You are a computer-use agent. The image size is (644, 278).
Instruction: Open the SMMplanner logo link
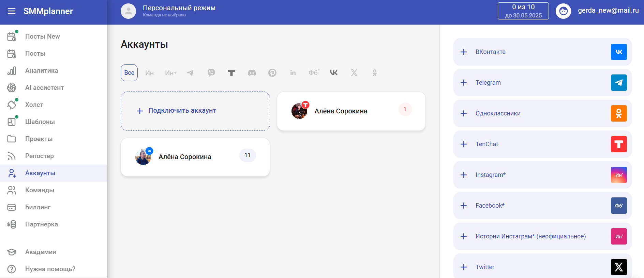point(48,11)
